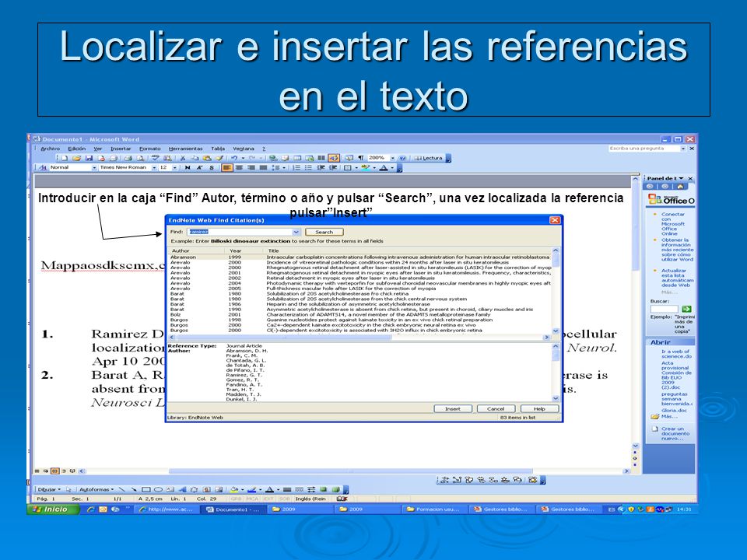Insert a bulleted list

(308, 168)
